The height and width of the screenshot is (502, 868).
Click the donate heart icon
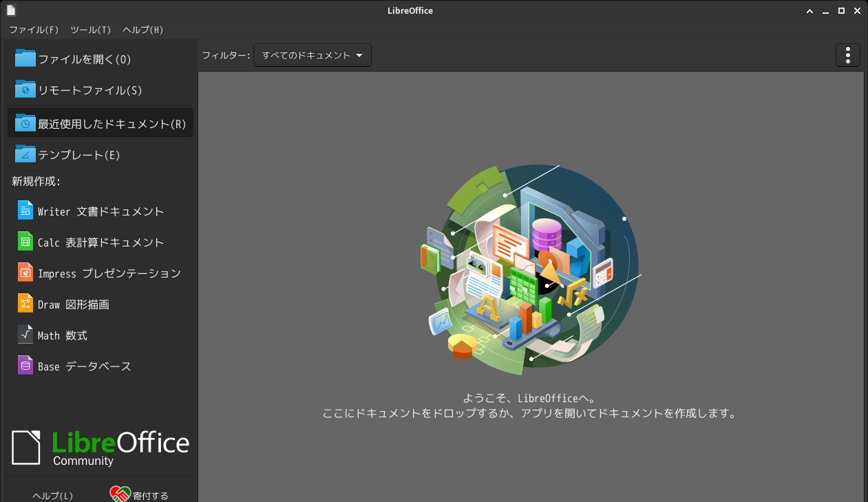click(120, 494)
